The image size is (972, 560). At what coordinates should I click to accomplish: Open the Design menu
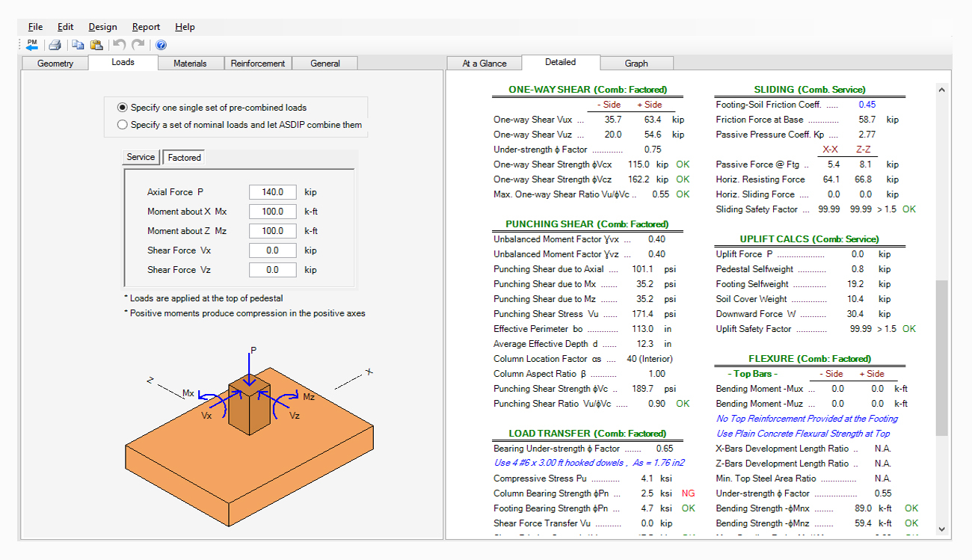tap(102, 27)
